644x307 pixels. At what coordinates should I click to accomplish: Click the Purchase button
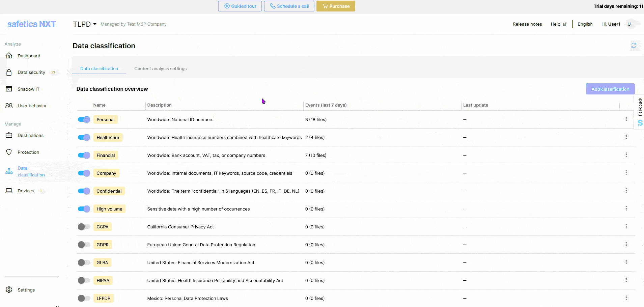[336, 6]
